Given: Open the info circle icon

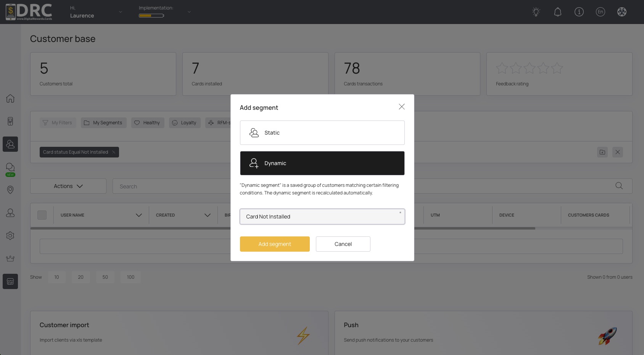Looking at the screenshot, I should point(579,12).
